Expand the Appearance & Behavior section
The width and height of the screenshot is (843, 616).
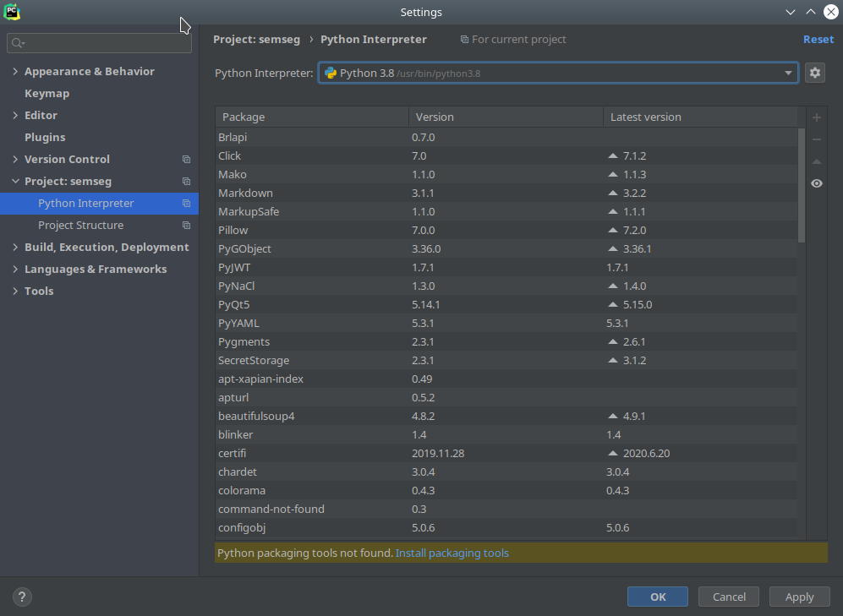pyautogui.click(x=14, y=71)
